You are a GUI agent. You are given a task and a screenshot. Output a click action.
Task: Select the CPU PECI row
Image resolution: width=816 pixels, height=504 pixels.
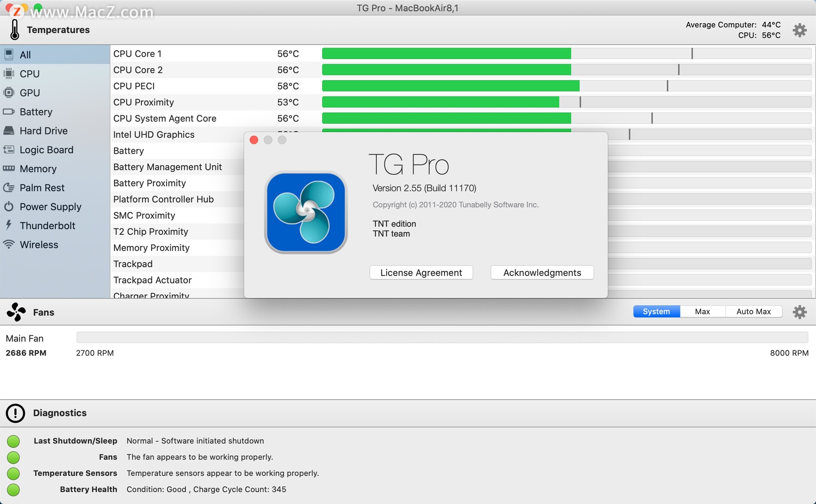point(463,86)
